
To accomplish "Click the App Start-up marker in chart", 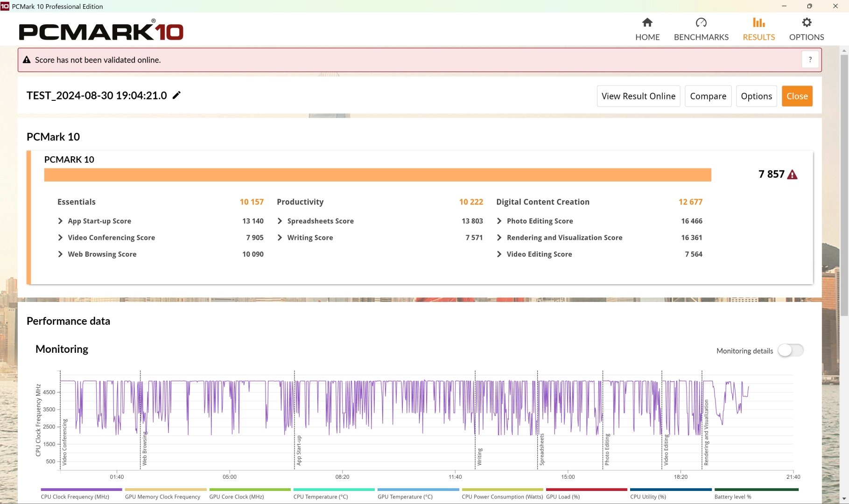I will (299, 450).
